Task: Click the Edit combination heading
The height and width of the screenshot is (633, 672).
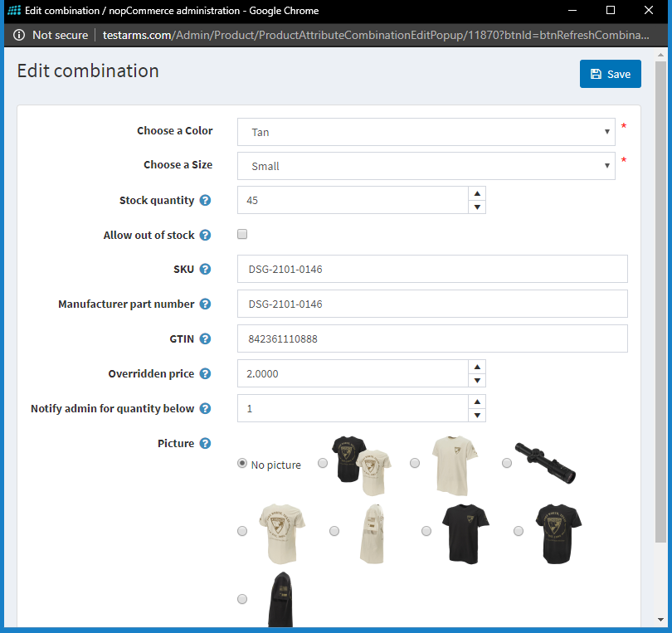Action: (87, 71)
